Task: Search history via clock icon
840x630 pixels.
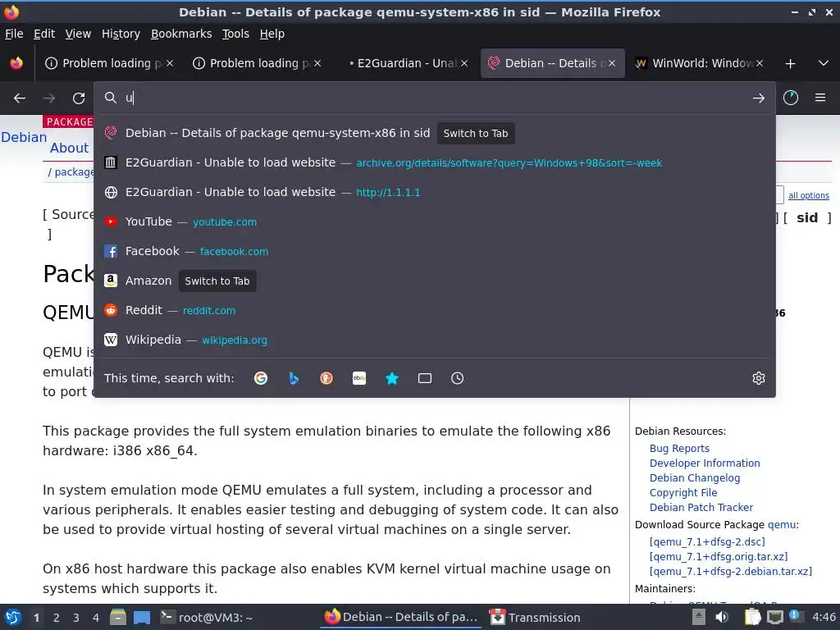Action: tap(458, 378)
